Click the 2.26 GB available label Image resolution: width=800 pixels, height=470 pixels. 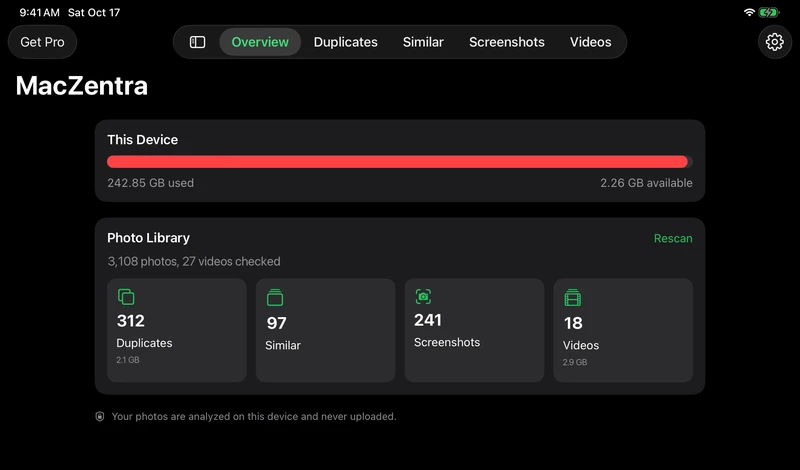tap(646, 183)
